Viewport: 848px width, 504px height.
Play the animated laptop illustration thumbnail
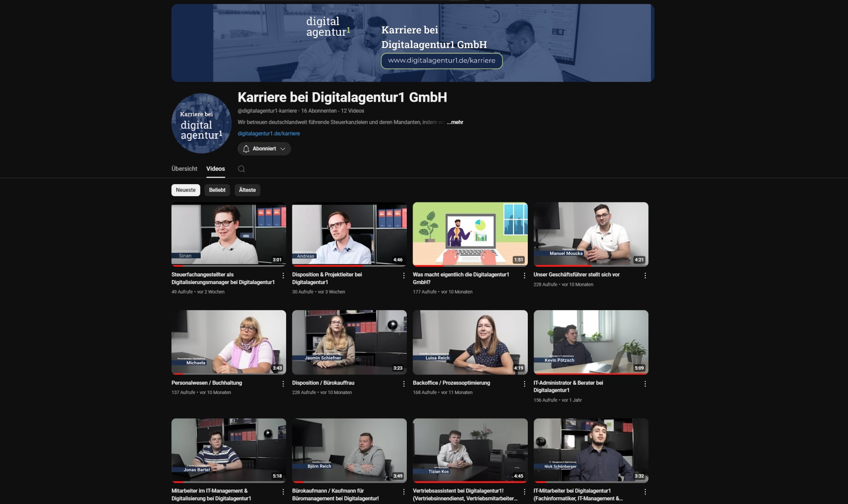click(x=470, y=235)
